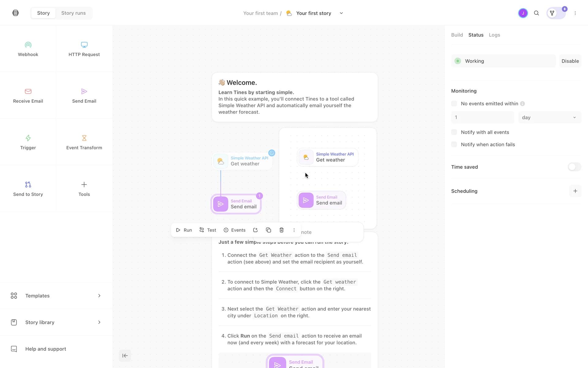588x368 pixels.
Task: Click the Send to Story icon
Action: pyautogui.click(x=28, y=185)
